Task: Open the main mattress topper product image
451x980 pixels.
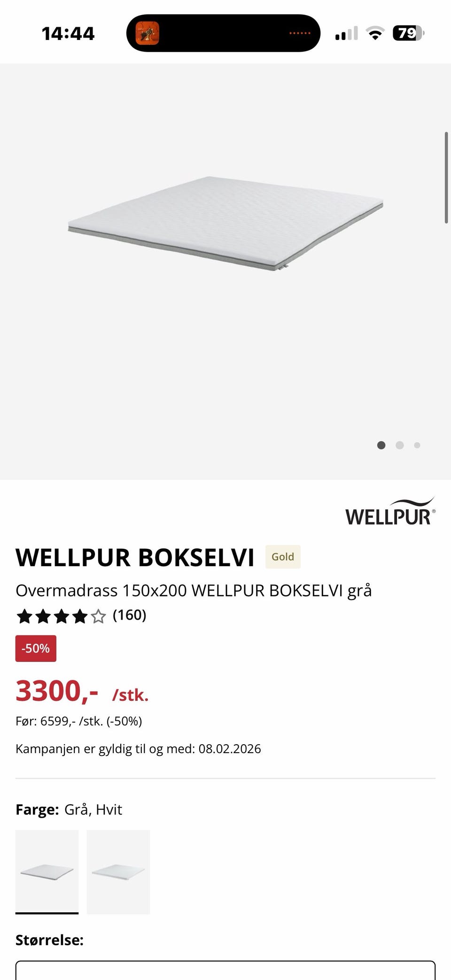Action: click(225, 225)
